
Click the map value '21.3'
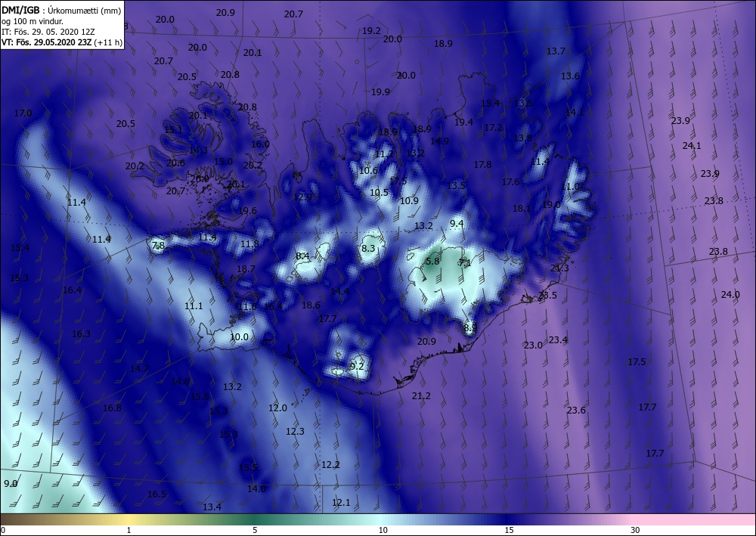coord(559,268)
